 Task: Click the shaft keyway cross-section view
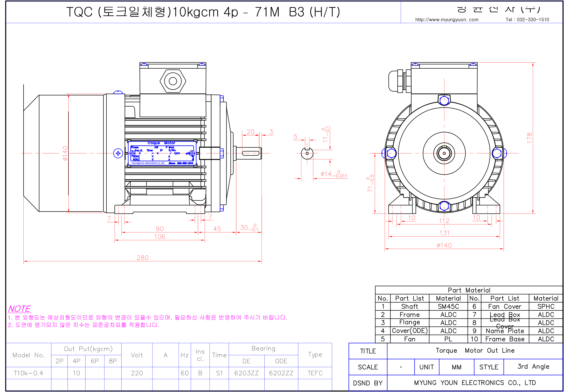pyautogui.click(x=307, y=153)
